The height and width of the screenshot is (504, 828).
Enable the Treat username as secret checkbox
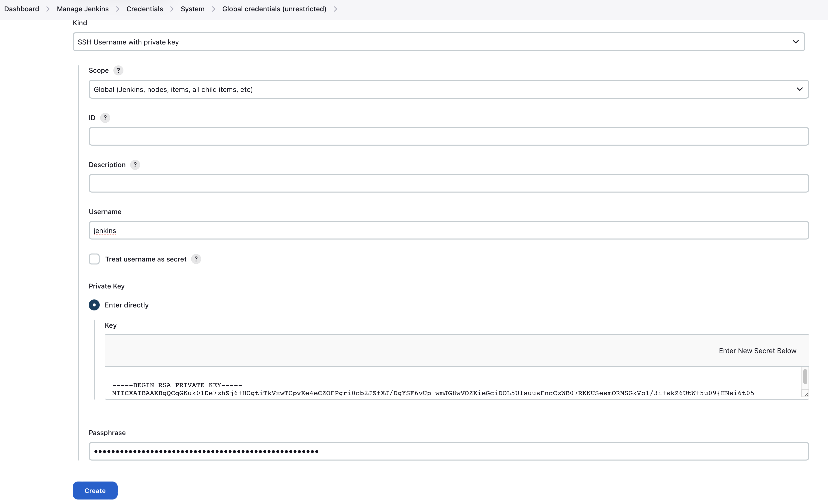94,259
